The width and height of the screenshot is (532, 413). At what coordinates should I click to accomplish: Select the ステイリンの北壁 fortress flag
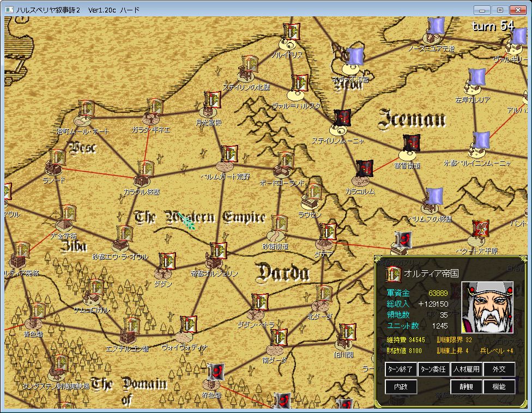(x=250, y=64)
